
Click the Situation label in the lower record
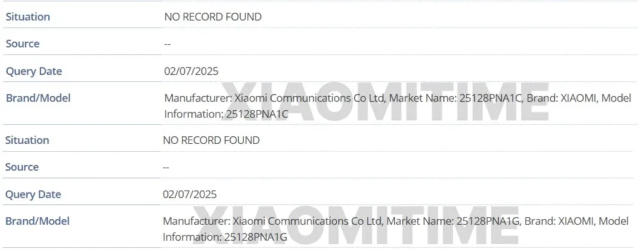click(x=27, y=140)
